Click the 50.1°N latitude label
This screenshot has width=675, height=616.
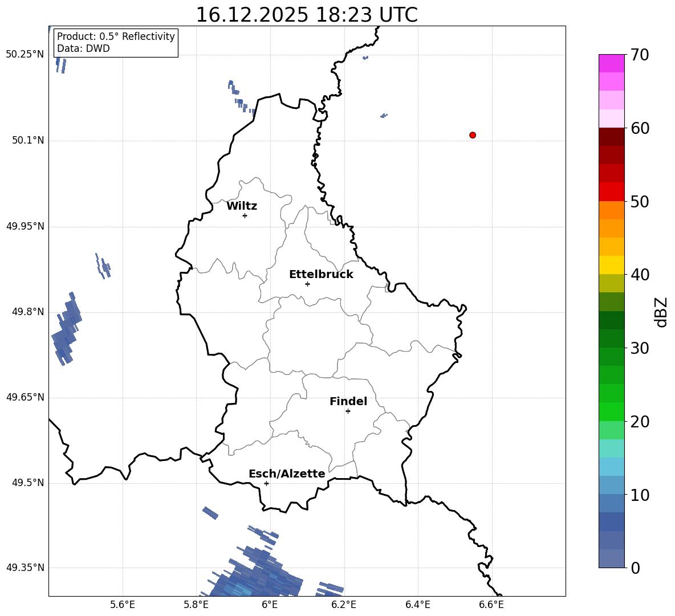(28, 140)
